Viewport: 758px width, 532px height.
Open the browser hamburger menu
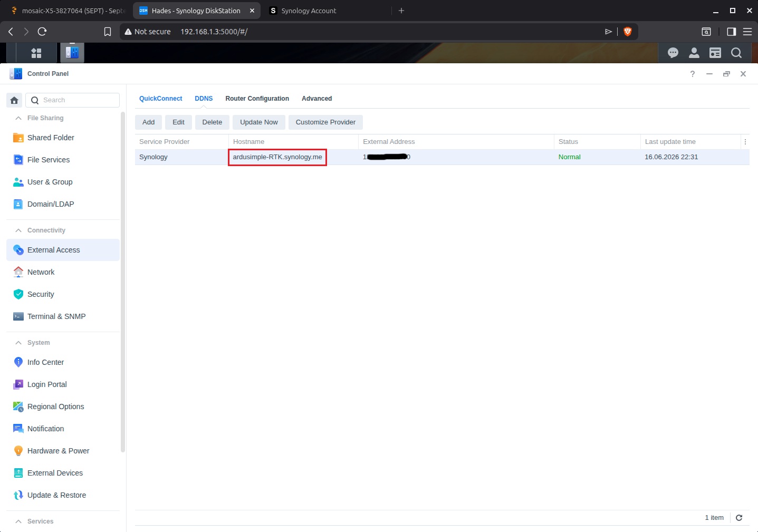[747, 32]
